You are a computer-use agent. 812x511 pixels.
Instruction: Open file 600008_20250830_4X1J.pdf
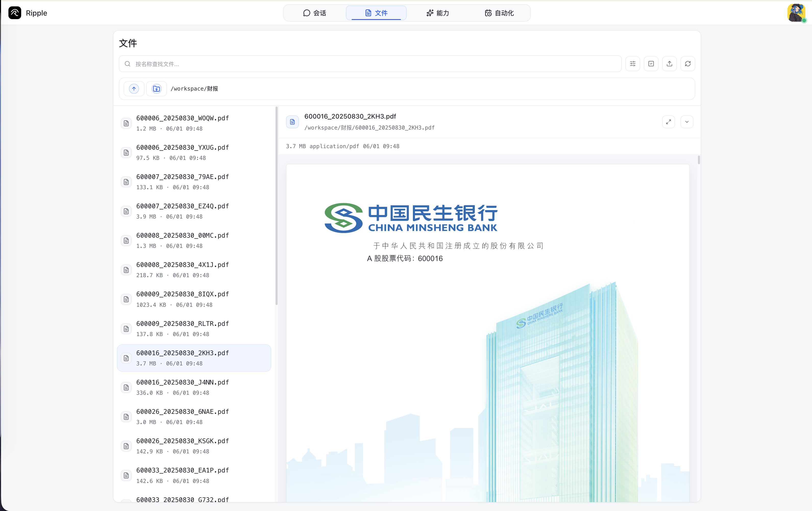click(194, 270)
